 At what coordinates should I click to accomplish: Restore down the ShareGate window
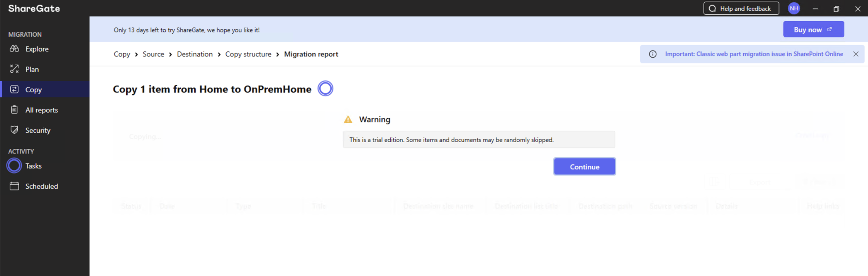pos(836,9)
